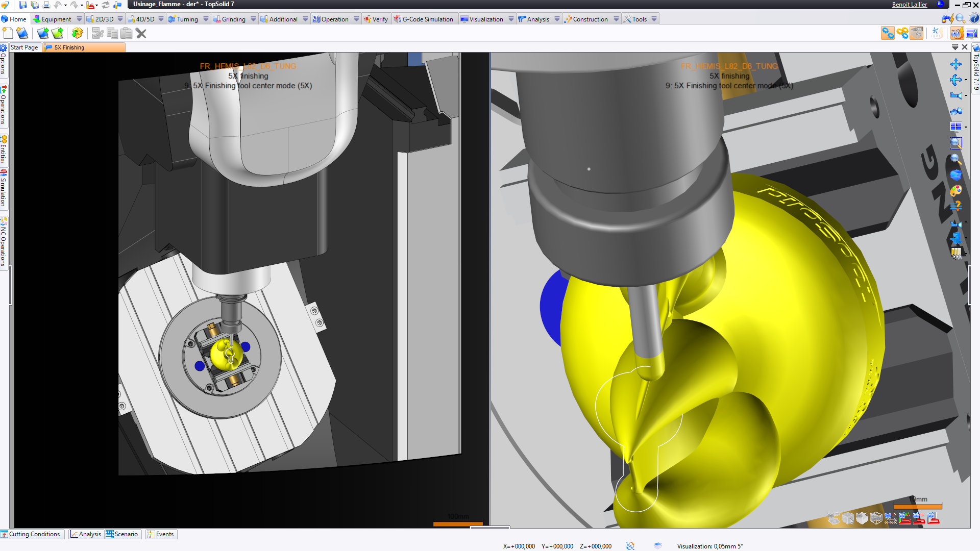The image size is (980, 551).
Task: Toggle the monitor display button in toolbar
Action: point(971,33)
